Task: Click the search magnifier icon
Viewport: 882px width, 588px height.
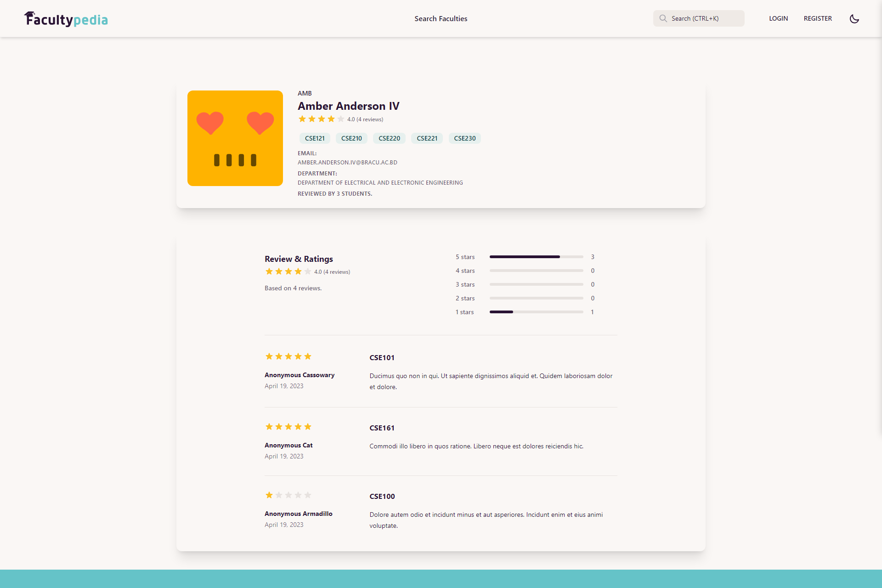Action: (663, 18)
